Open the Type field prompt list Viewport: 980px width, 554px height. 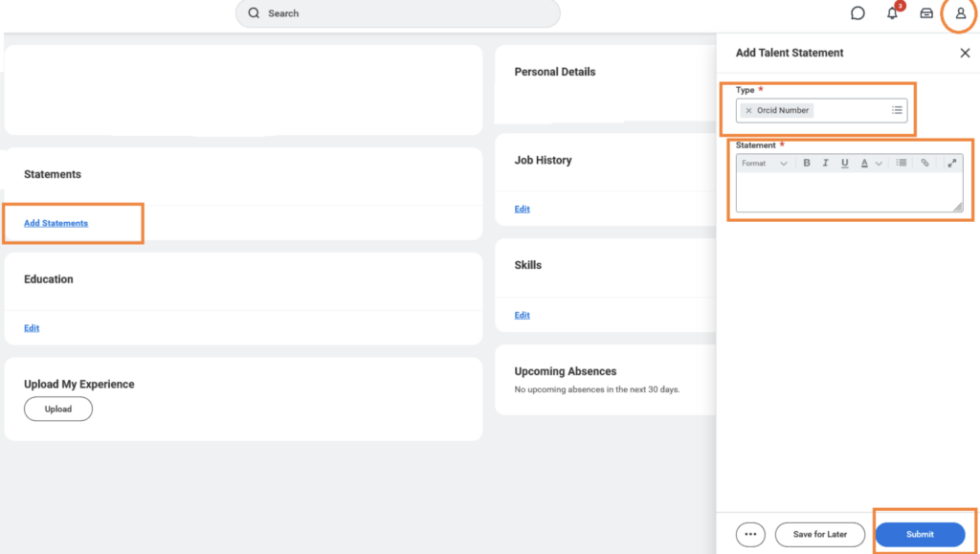tap(897, 110)
